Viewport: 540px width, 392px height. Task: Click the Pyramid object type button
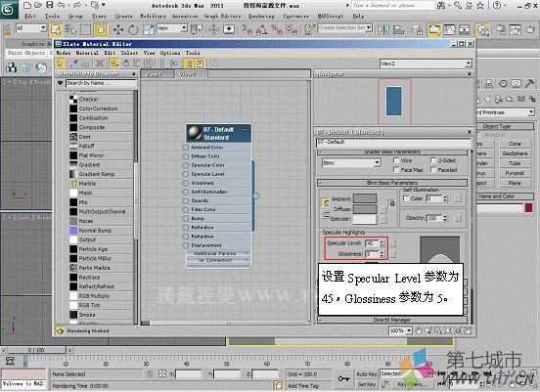click(515, 173)
